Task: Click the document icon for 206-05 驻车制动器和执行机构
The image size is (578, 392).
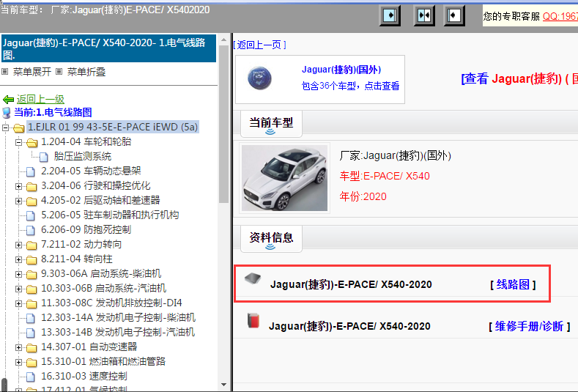Action: (31, 215)
